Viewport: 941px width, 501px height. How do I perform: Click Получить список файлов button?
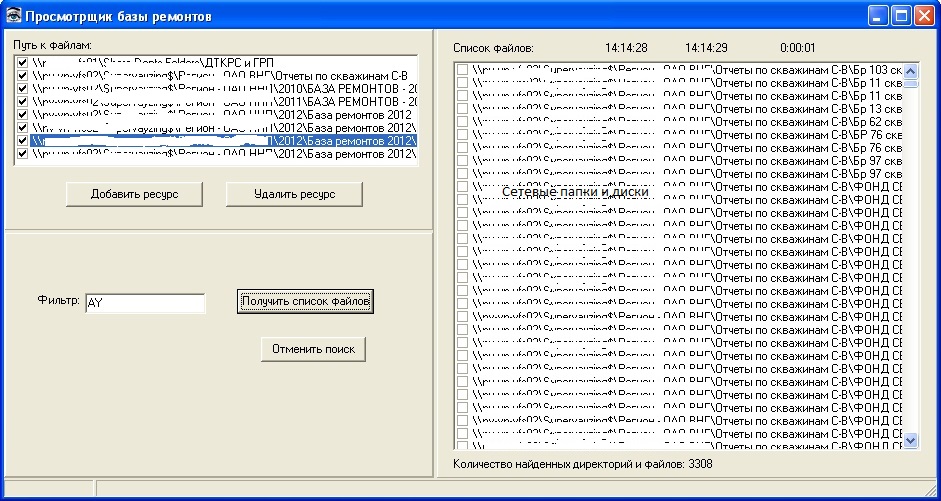coord(305,301)
